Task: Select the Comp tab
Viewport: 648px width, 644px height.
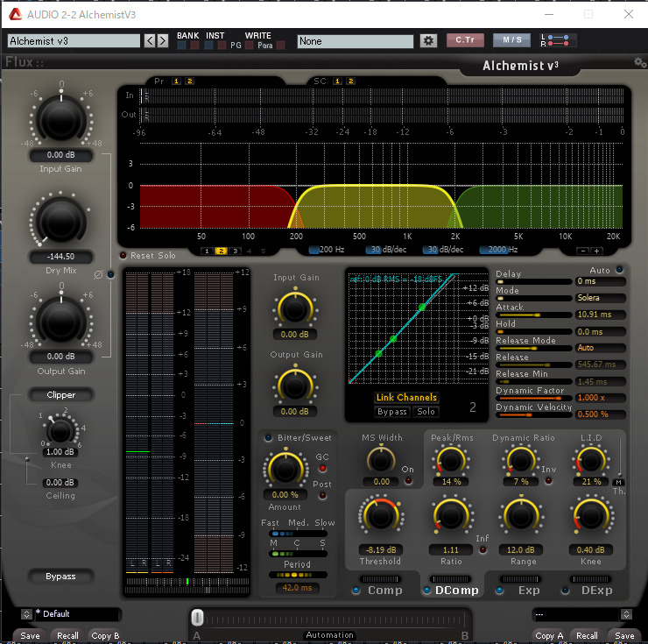Action: click(x=384, y=591)
